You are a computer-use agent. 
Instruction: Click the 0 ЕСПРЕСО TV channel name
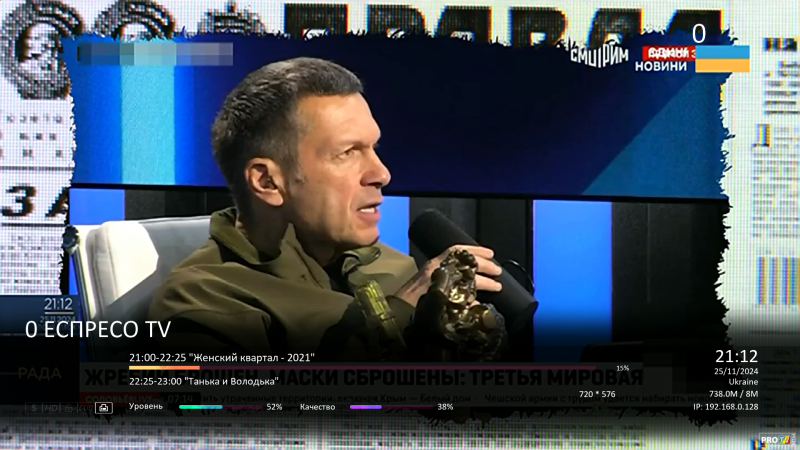tap(98, 329)
